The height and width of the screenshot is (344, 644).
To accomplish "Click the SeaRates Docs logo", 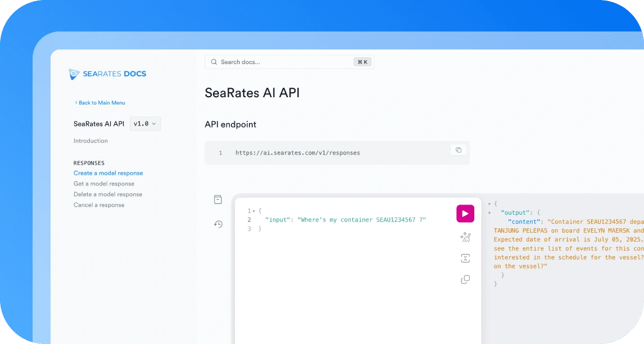I will point(107,74).
